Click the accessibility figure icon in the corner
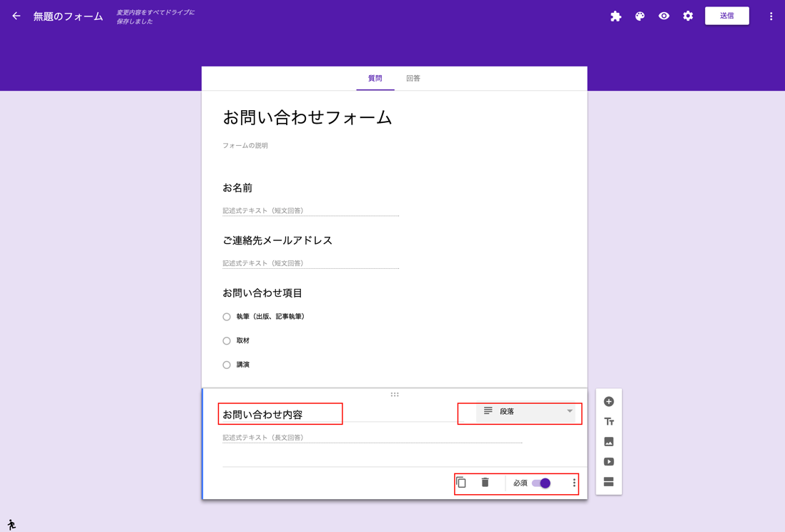Viewport: 785px width, 532px height. (x=11, y=524)
